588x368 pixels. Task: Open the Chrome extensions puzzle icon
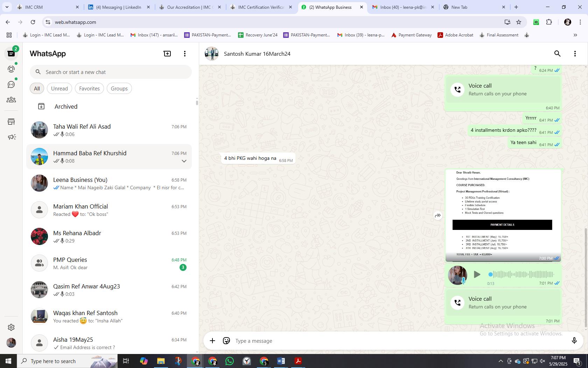click(x=549, y=22)
